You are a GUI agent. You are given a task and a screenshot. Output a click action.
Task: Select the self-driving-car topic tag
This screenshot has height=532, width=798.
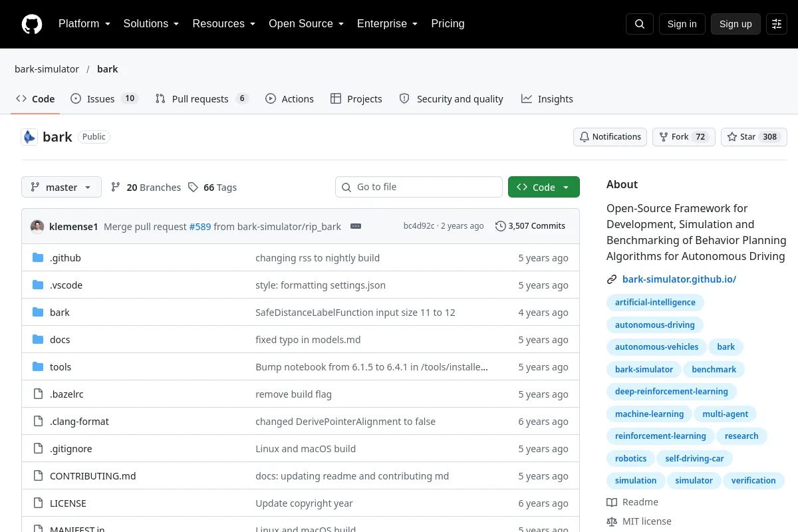tap(694, 458)
